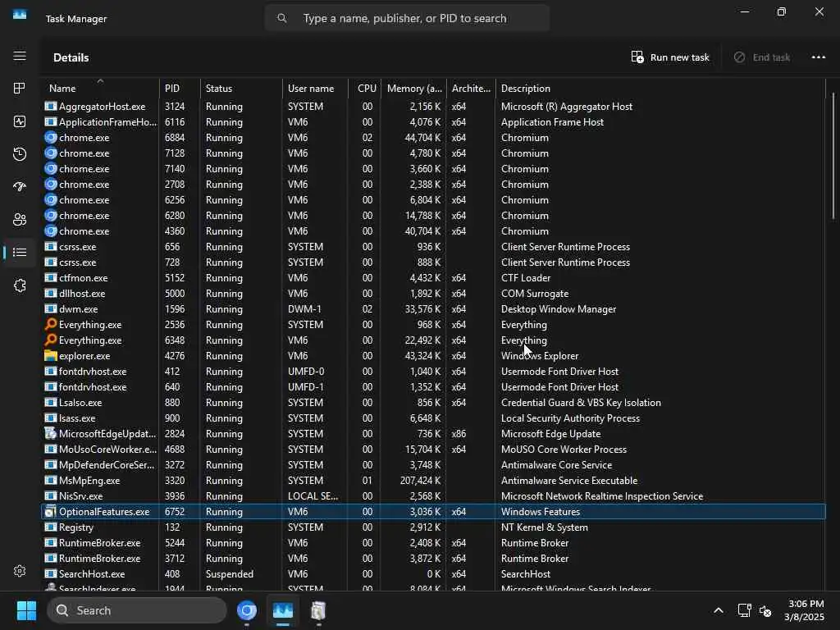Click the Task Manager app icon in title bar
The height and width of the screenshot is (630, 840).
[x=20, y=15]
